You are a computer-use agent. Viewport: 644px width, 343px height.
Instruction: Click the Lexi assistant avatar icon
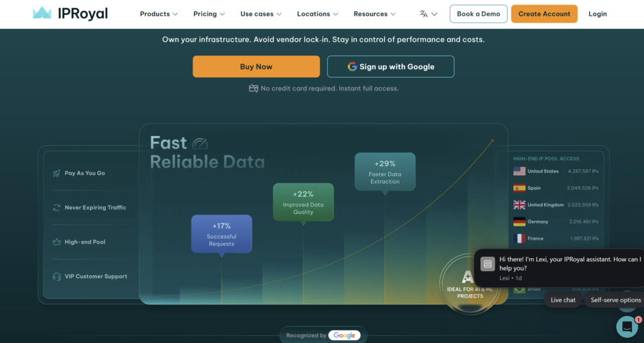point(487,264)
